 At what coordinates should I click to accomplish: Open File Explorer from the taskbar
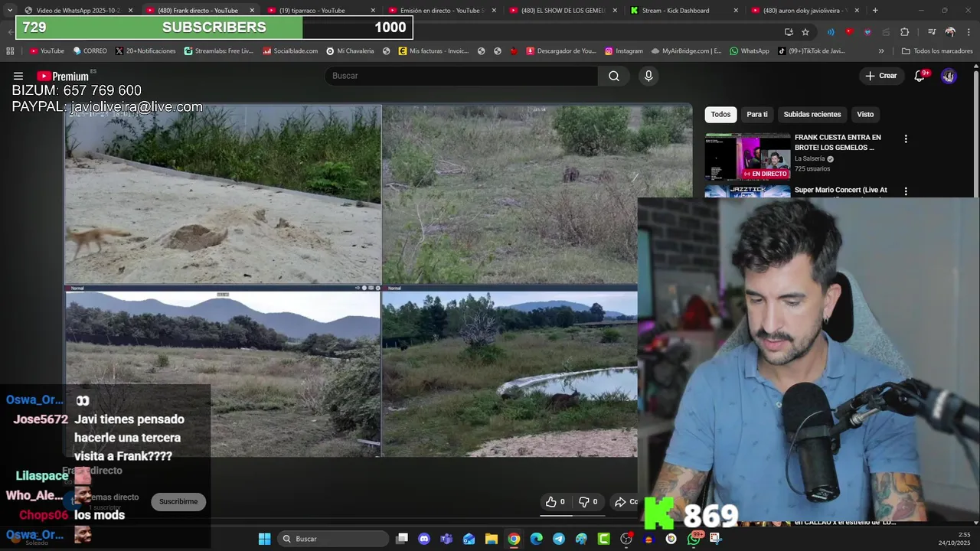(x=492, y=539)
